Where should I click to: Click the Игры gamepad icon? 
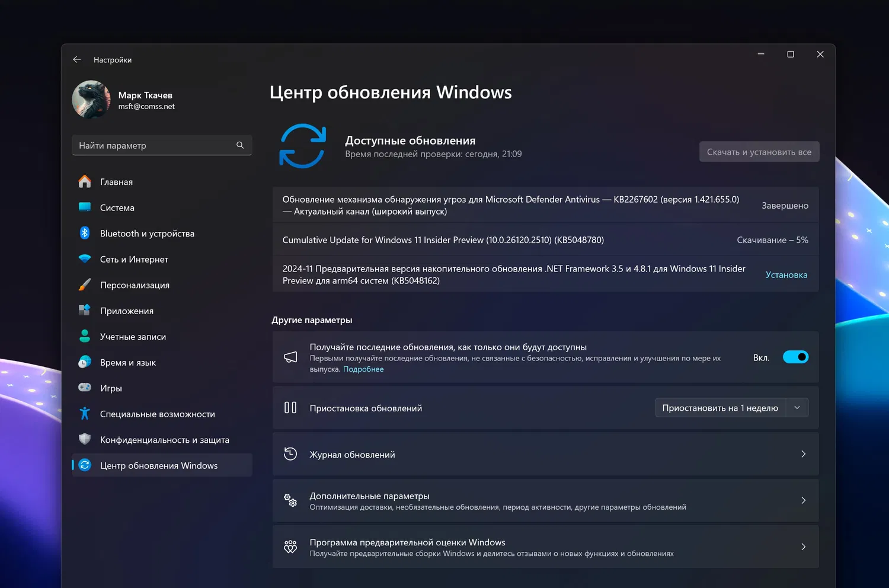[85, 388]
